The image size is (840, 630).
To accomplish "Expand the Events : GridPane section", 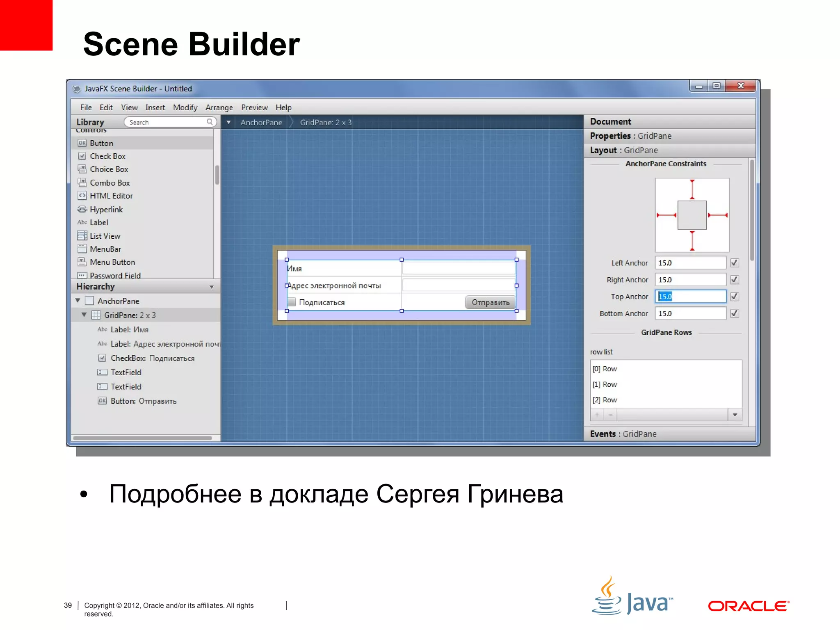I will tap(669, 434).
